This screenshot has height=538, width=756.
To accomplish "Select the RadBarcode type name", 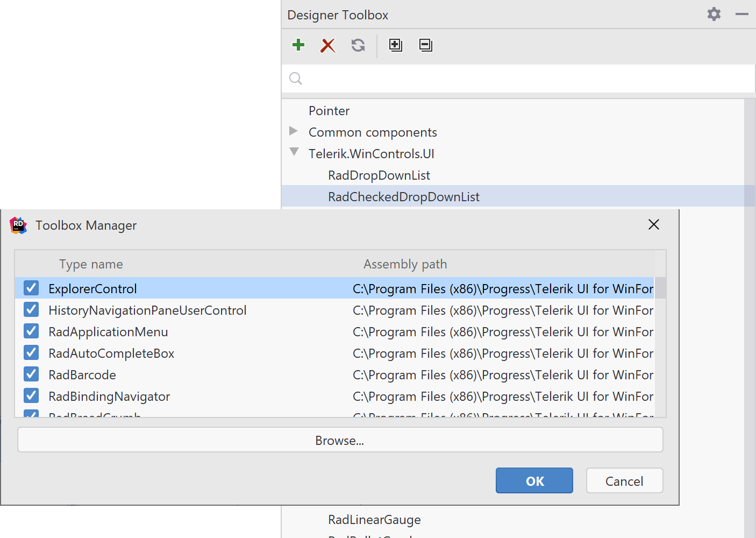I will [x=82, y=375].
